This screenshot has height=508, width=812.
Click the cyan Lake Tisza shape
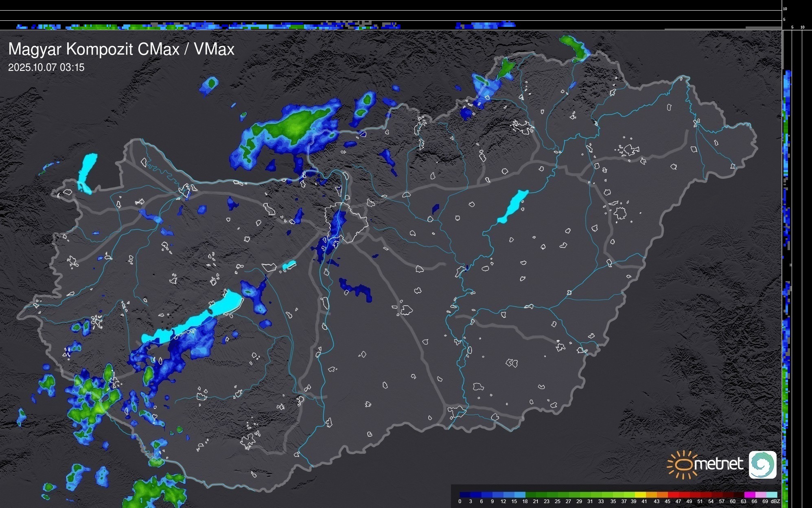tap(514, 206)
